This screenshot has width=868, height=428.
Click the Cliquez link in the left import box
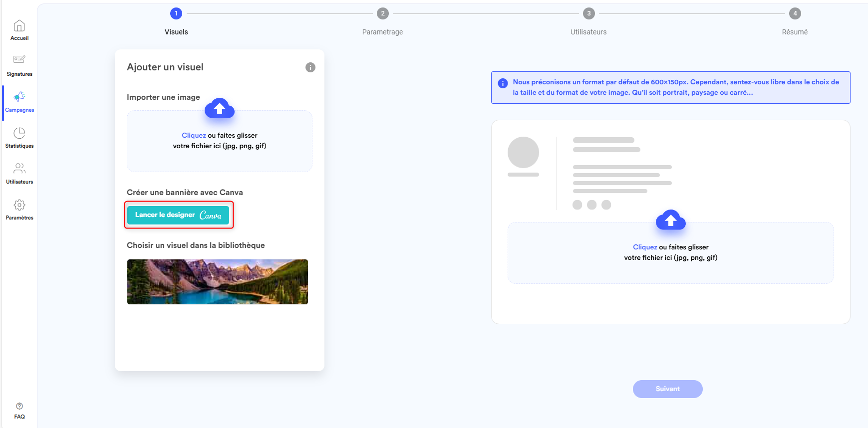point(194,136)
